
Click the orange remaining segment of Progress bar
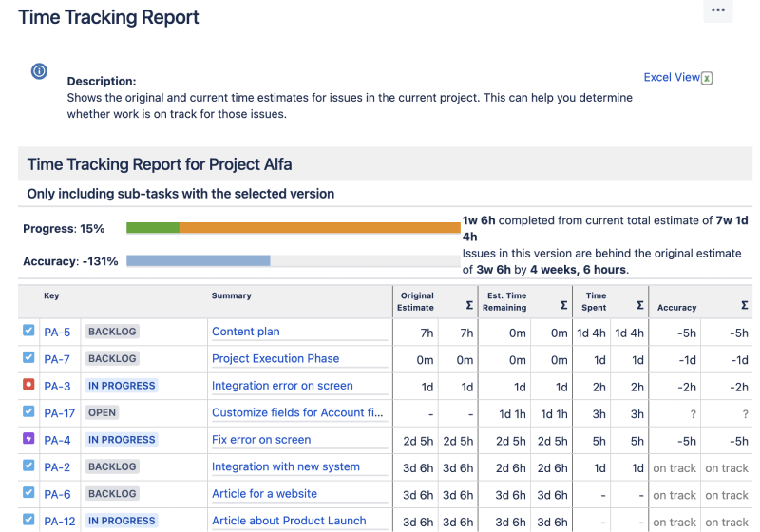click(320, 228)
